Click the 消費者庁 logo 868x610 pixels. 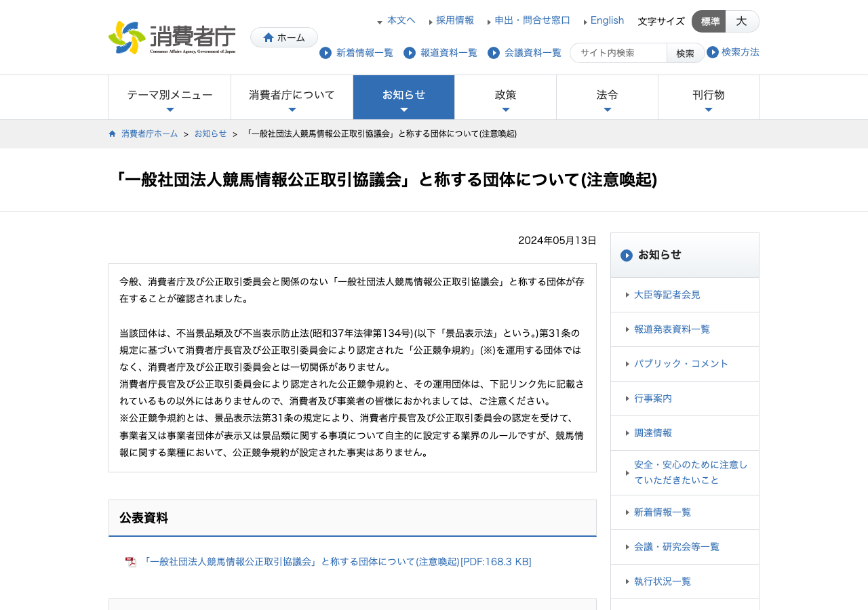pos(172,37)
